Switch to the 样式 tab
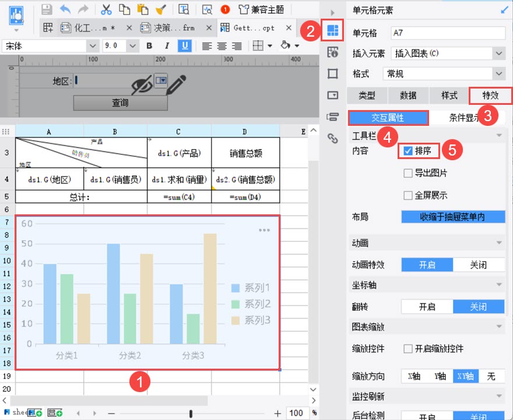The height and width of the screenshot is (420, 513). [x=449, y=96]
